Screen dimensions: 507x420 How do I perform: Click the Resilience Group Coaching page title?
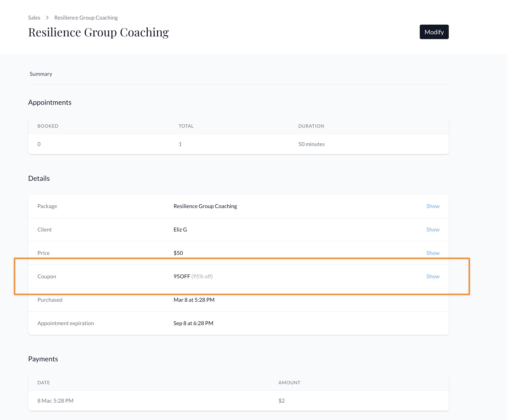pyautogui.click(x=98, y=32)
